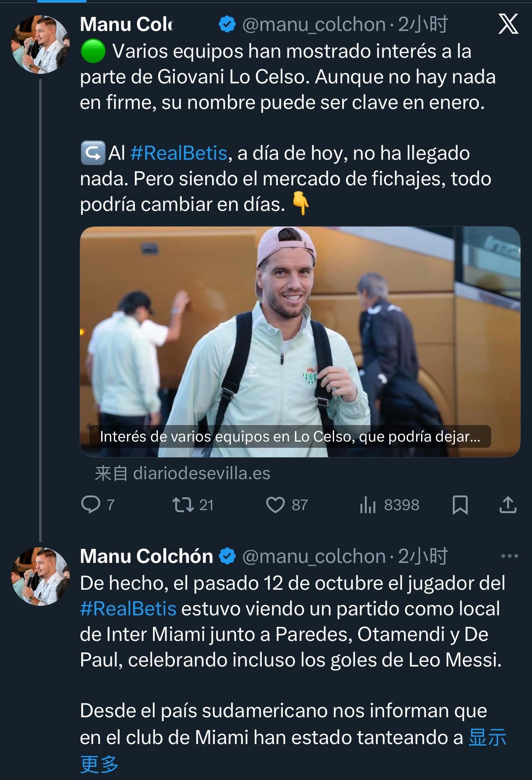Like the first tweet with the heart
The width and height of the screenshot is (532, 780).
pos(275,505)
